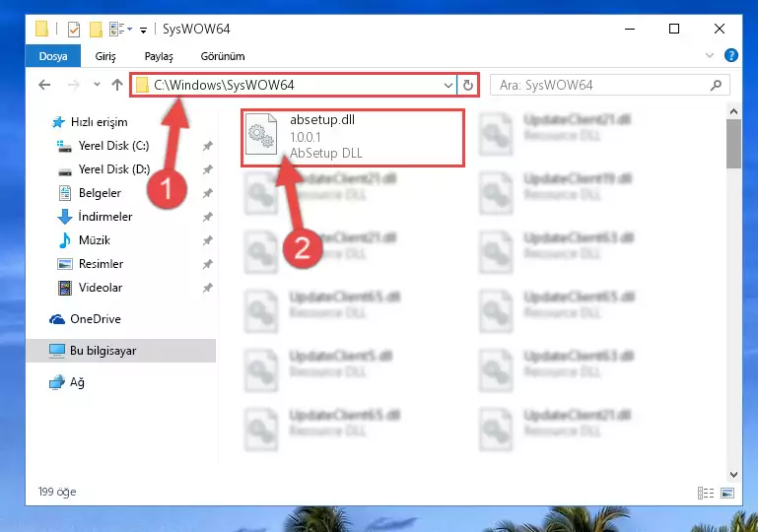Click the pin icon beside Resimler
The width and height of the screenshot is (758, 532).
(x=207, y=264)
